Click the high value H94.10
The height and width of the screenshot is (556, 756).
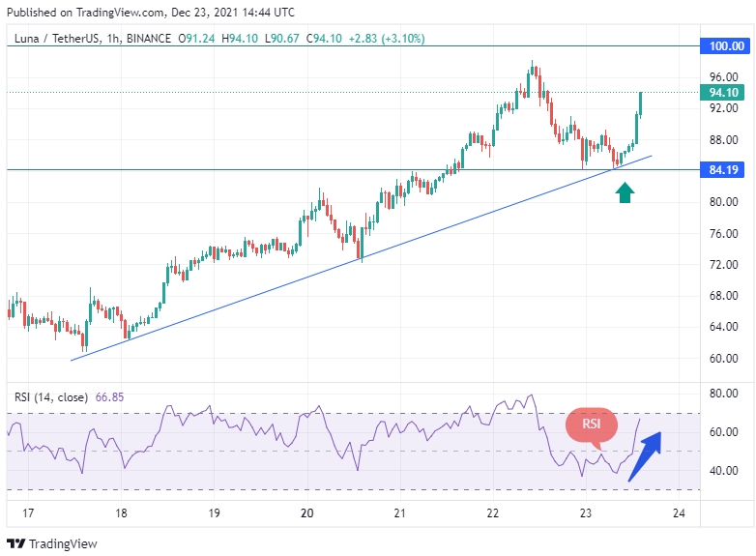(x=240, y=39)
